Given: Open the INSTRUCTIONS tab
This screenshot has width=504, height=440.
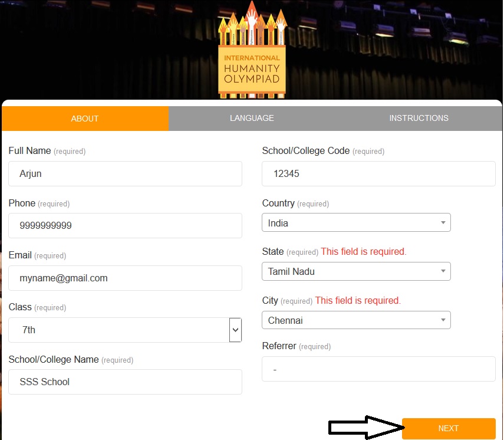Looking at the screenshot, I should click(419, 118).
